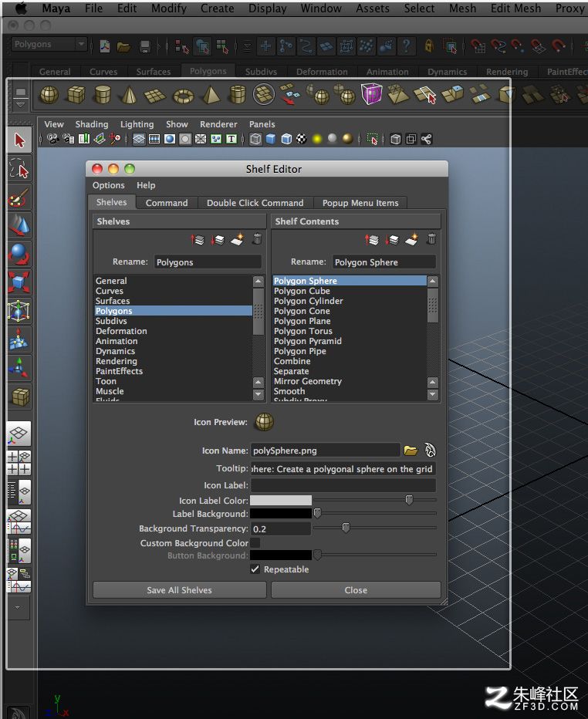Open the viewport Shading menu
This screenshot has height=719, width=588.
[x=92, y=124]
